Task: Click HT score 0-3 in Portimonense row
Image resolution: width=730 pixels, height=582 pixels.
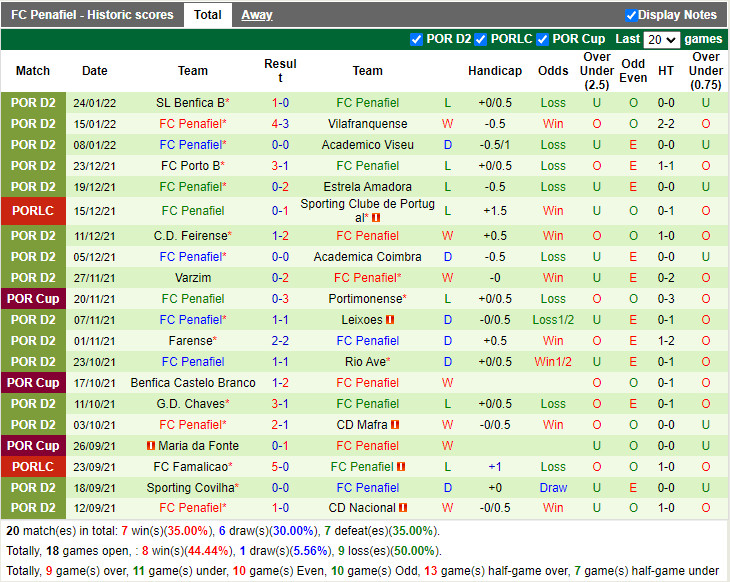Action: click(x=666, y=299)
